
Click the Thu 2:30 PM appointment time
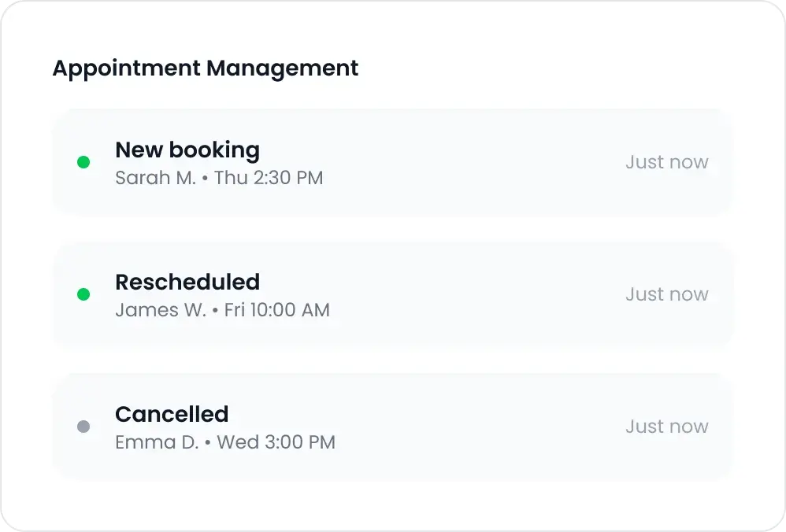[269, 178]
